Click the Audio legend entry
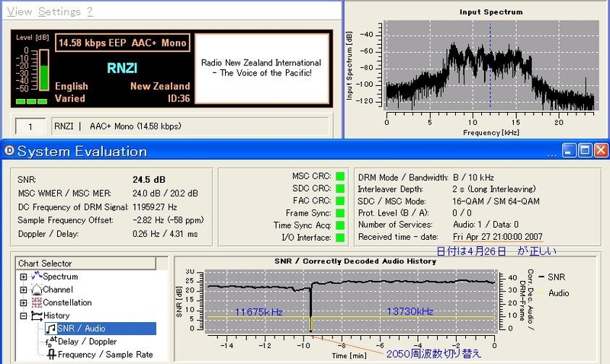Screen dimensions: 610x364 [x=554, y=293]
